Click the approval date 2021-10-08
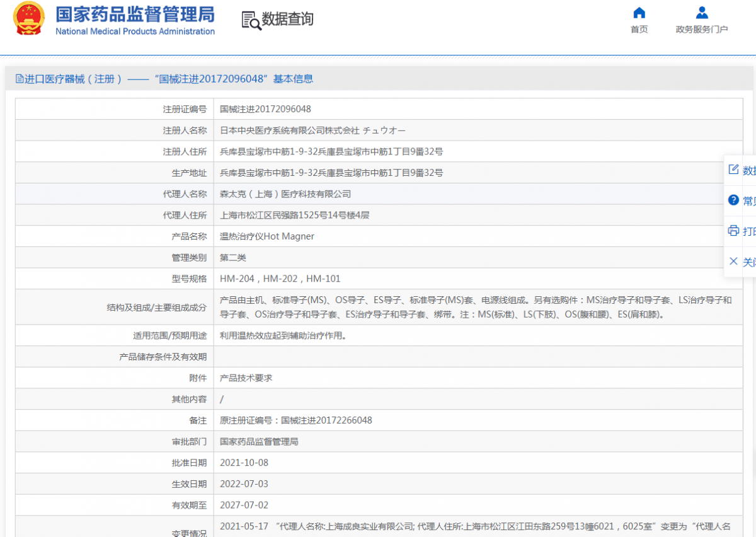The width and height of the screenshot is (756, 537). point(244,463)
